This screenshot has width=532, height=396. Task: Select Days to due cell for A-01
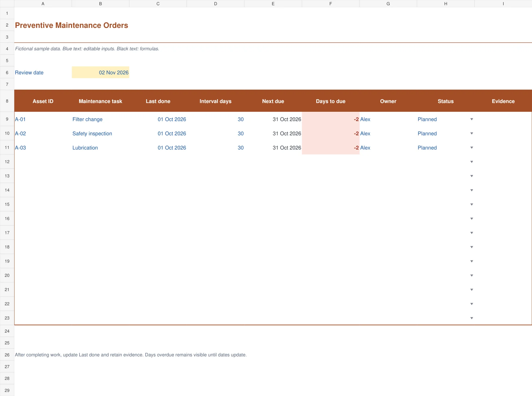(330, 119)
